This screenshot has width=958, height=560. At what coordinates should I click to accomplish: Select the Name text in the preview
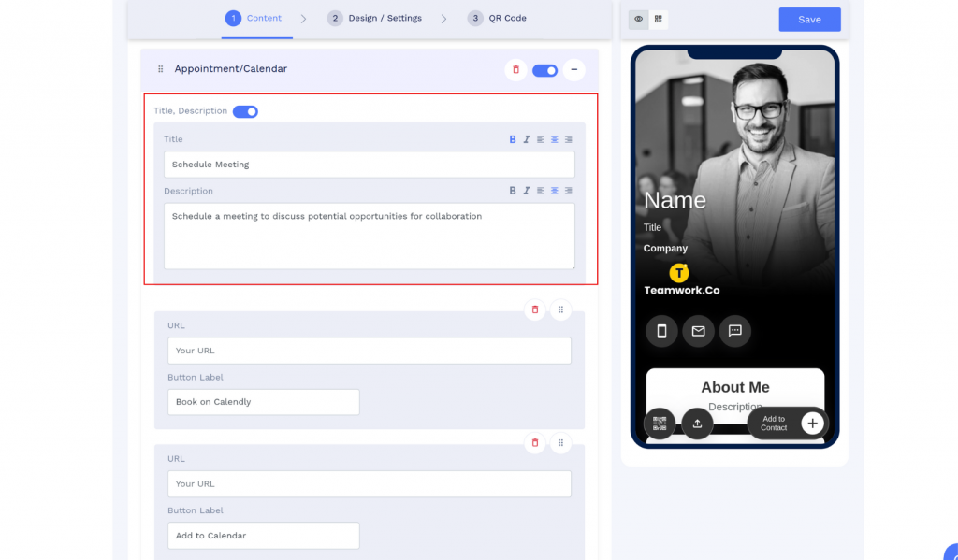point(675,200)
